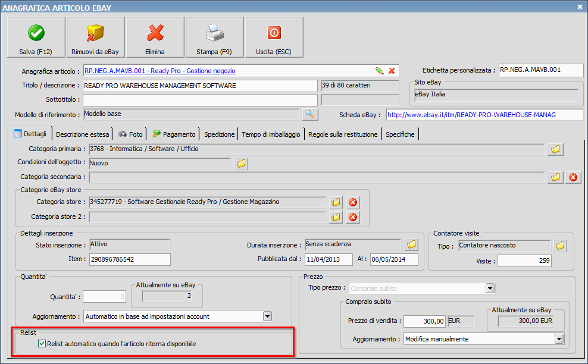Close the Anagrafica Articolo eBay window
This screenshot has height=364, width=588.
(x=580, y=7)
